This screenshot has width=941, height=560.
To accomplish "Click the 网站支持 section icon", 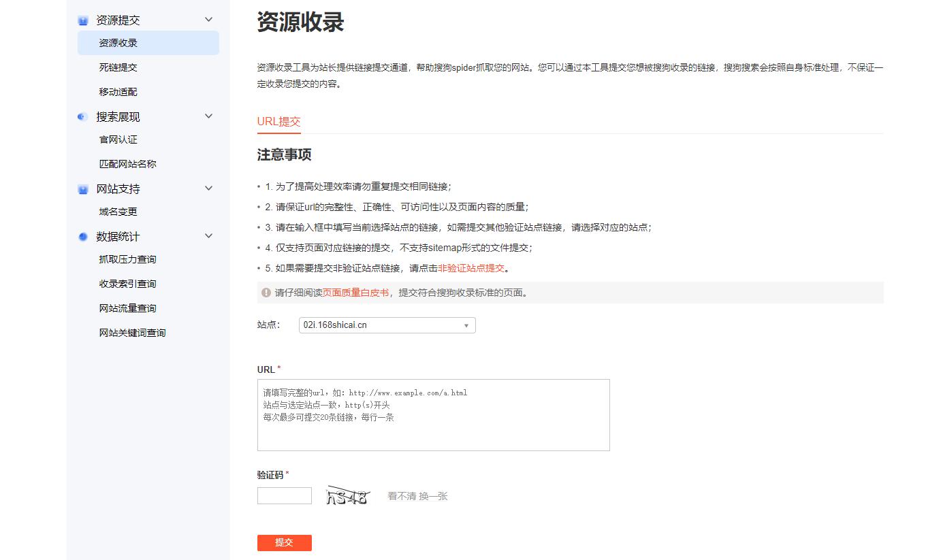I will 82,188.
